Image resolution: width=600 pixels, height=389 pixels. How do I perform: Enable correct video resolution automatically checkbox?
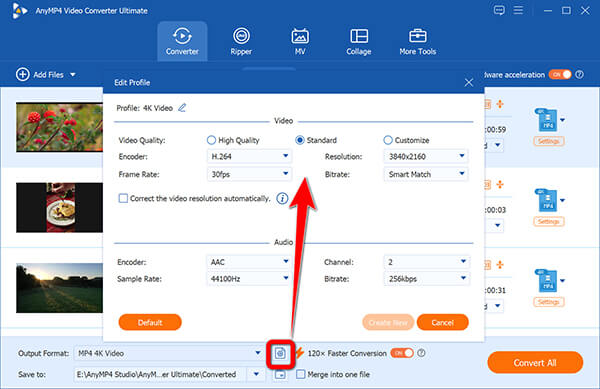tap(123, 198)
